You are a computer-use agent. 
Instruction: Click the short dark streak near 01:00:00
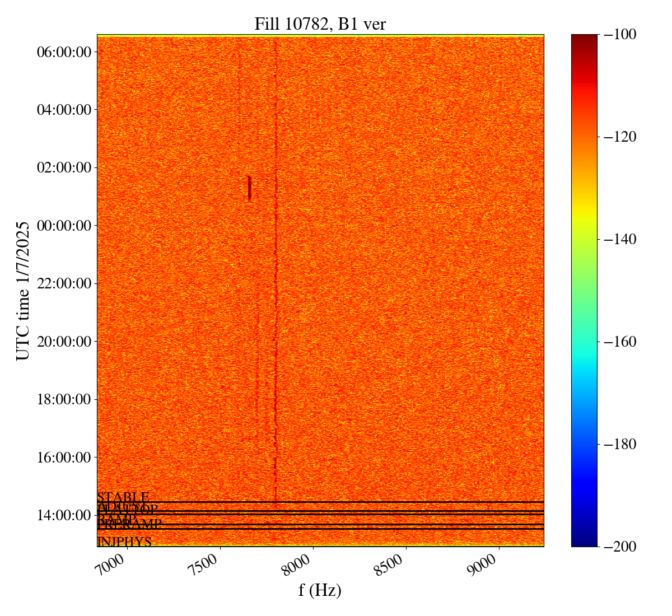point(249,189)
